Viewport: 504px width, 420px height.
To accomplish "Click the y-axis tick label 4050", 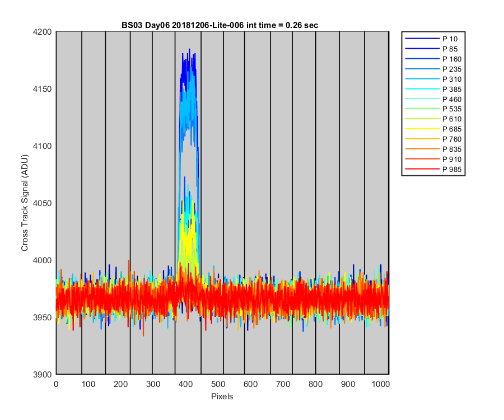I will [42, 203].
